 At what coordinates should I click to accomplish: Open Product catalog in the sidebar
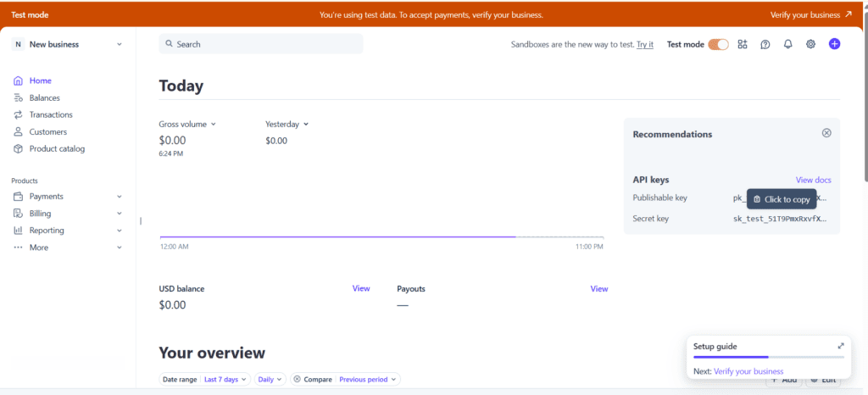tap(57, 149)
